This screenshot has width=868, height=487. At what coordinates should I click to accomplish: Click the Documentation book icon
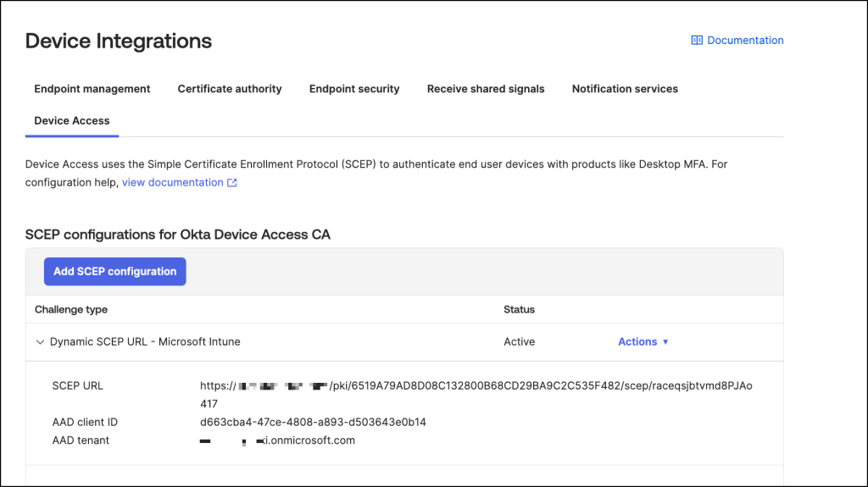697,41
